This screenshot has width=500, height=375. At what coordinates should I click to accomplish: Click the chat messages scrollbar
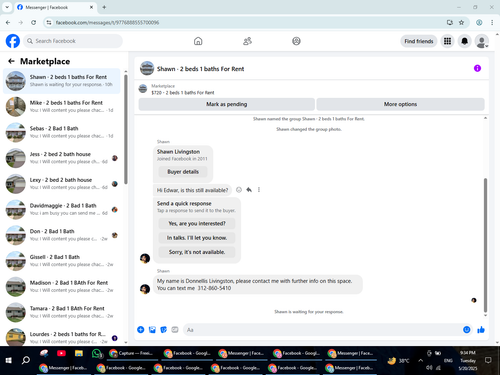coord(485,245)
